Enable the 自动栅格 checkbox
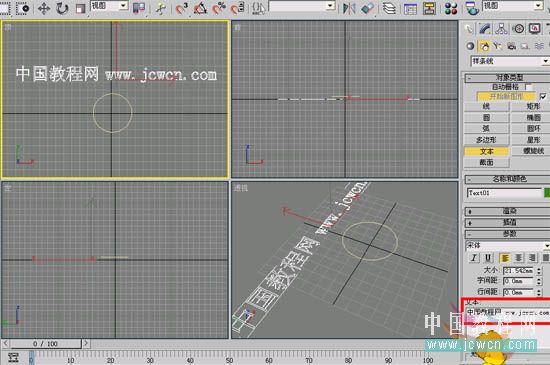 tap(528, 87)
